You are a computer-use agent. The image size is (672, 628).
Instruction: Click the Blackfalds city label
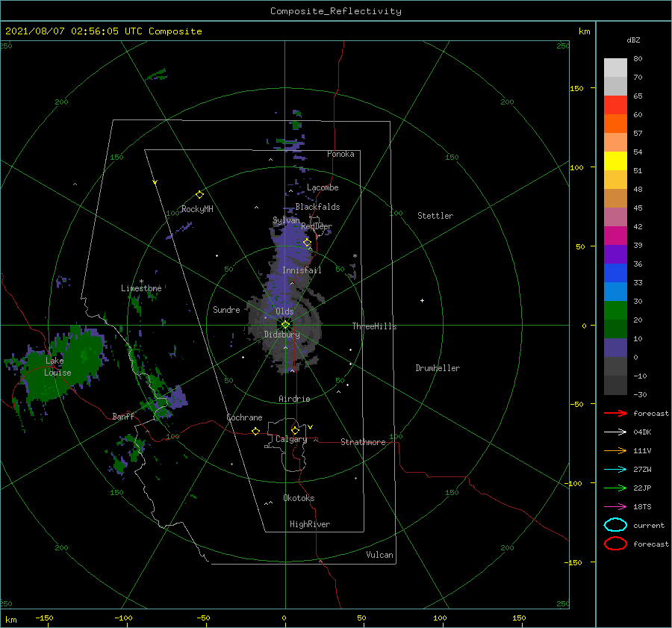[x=317, y=207]
